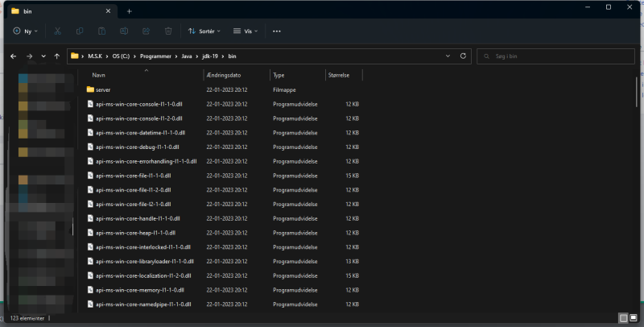The height and width of the screenshot is (327, 644).
Task: Click the bin tab title
Action: click(27, 11)
